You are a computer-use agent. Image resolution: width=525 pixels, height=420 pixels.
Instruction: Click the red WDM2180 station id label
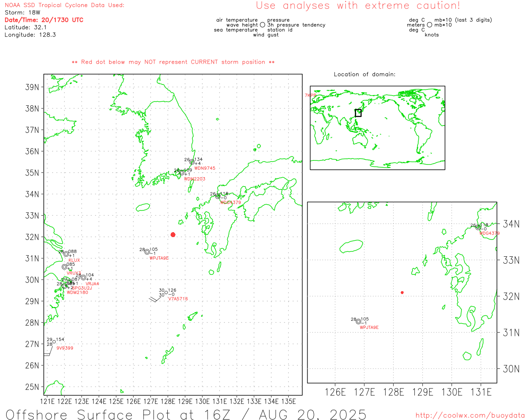point(78,292)
